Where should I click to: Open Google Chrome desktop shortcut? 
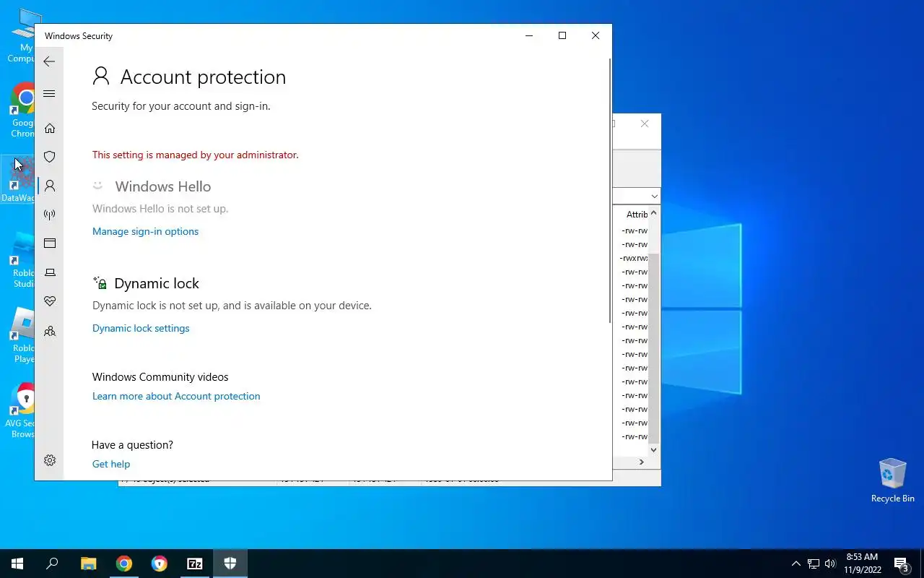click(22, 110)
